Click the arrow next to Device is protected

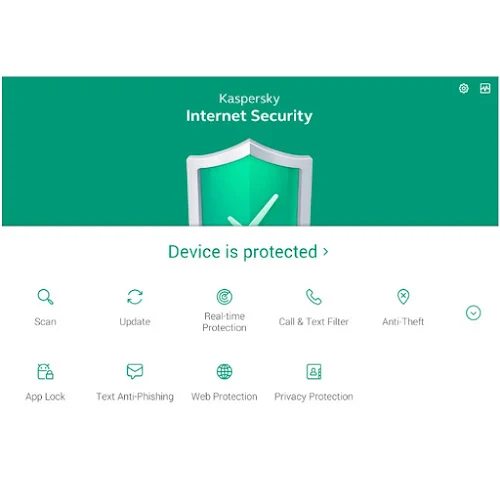click(326, 252)
